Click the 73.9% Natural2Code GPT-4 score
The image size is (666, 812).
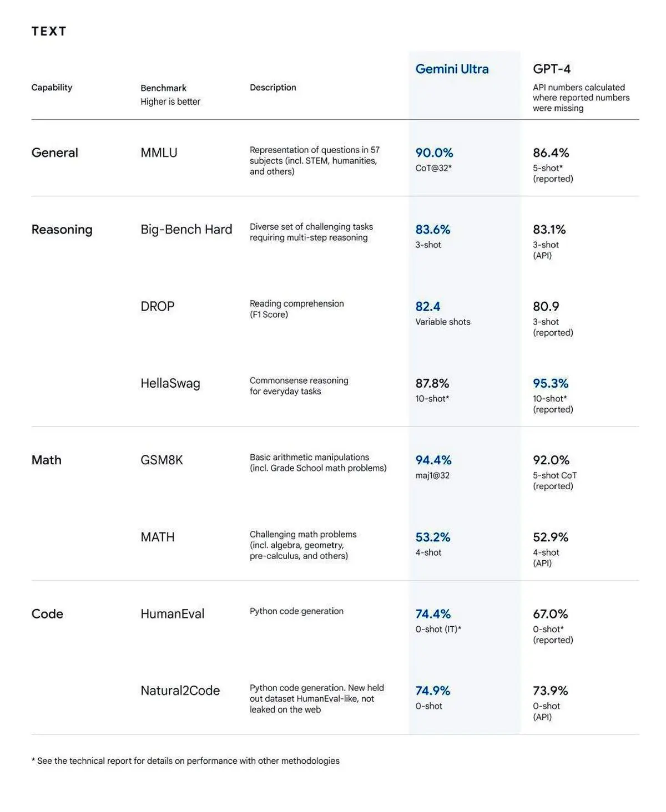(x=550, y=691)
